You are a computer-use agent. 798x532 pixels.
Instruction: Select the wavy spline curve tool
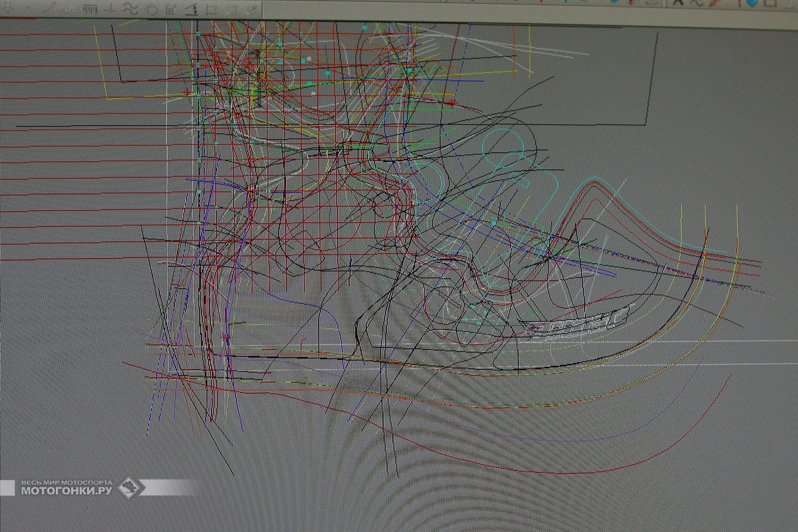[x=130, y=9]
